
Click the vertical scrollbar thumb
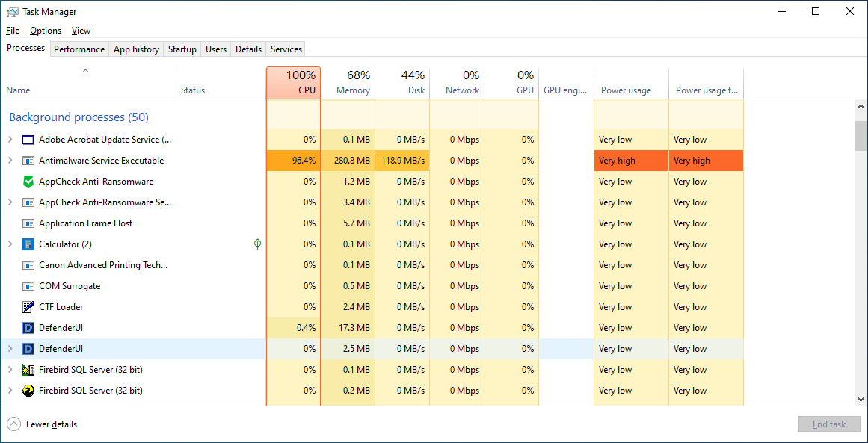[861, 136]
